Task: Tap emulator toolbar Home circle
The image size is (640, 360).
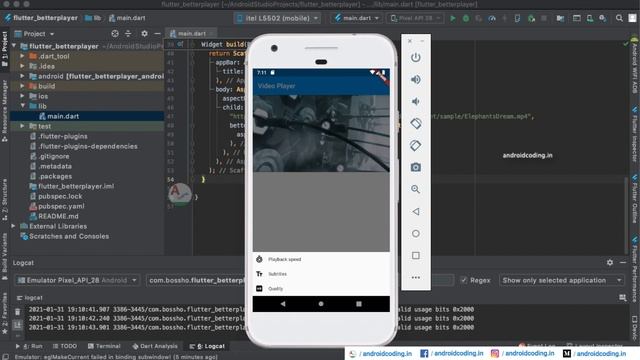Action: [x=416, y=233]
